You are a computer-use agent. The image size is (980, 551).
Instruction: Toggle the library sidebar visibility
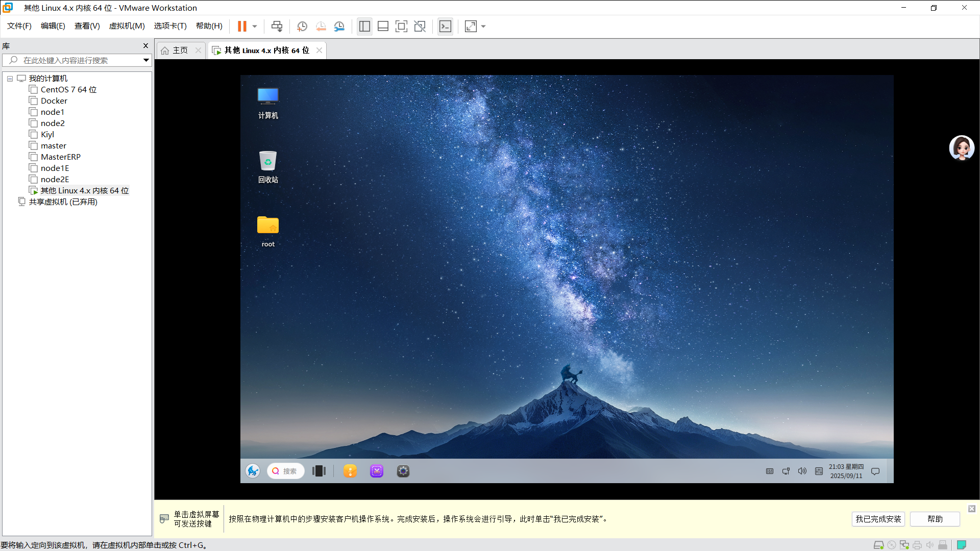[364, 26]
